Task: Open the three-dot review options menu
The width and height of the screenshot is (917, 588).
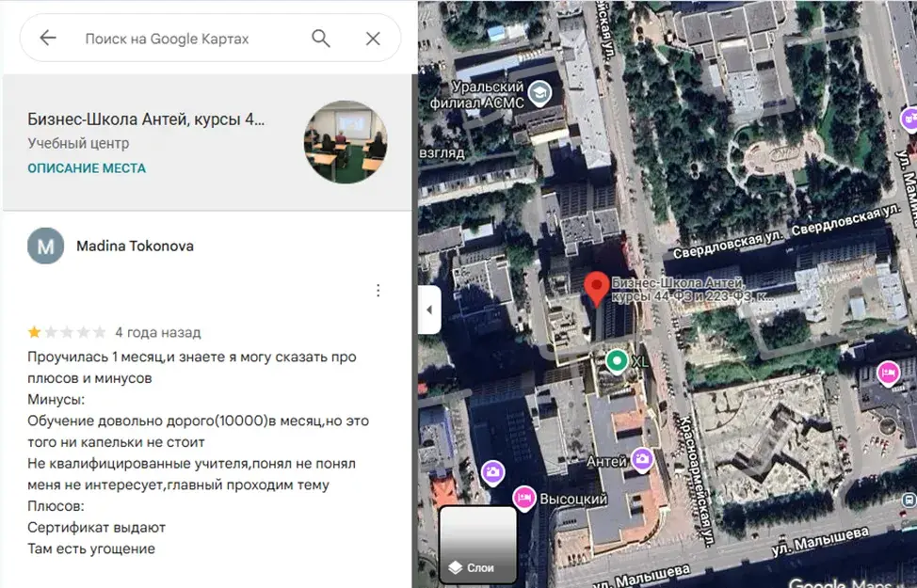Action: (378, 291)
